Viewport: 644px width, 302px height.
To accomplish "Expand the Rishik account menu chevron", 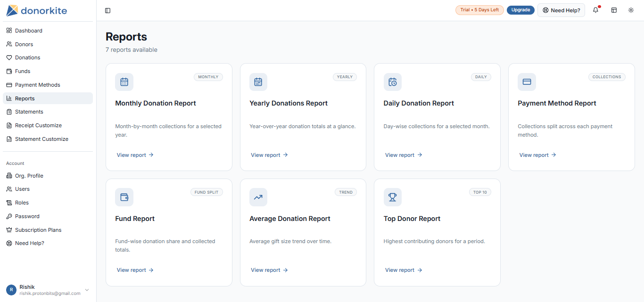I will tap(87, 290).
